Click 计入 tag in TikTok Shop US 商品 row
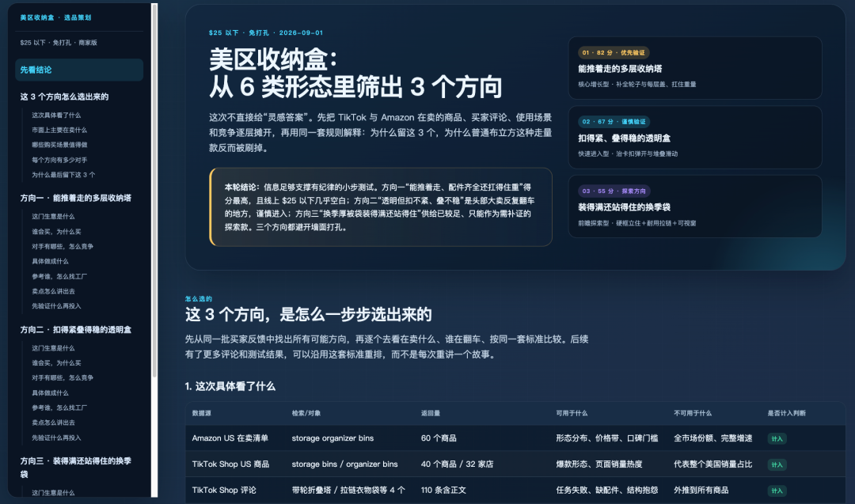 coord(777,464)
